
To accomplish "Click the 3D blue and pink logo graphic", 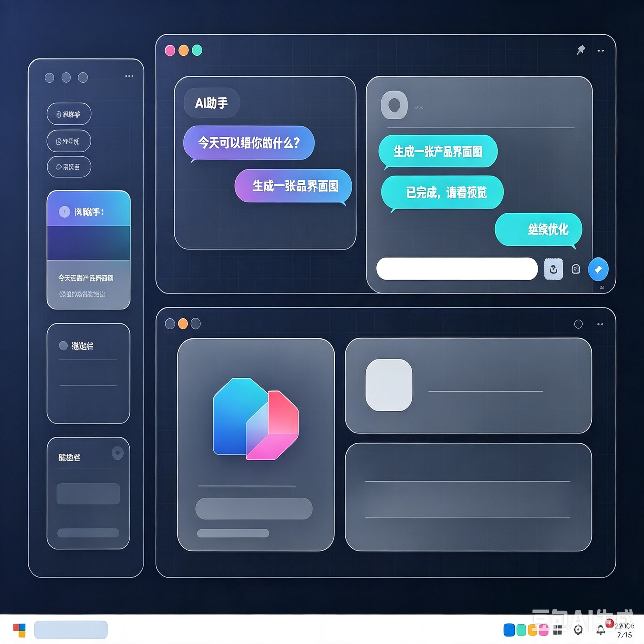I will (x=256, y=419).
